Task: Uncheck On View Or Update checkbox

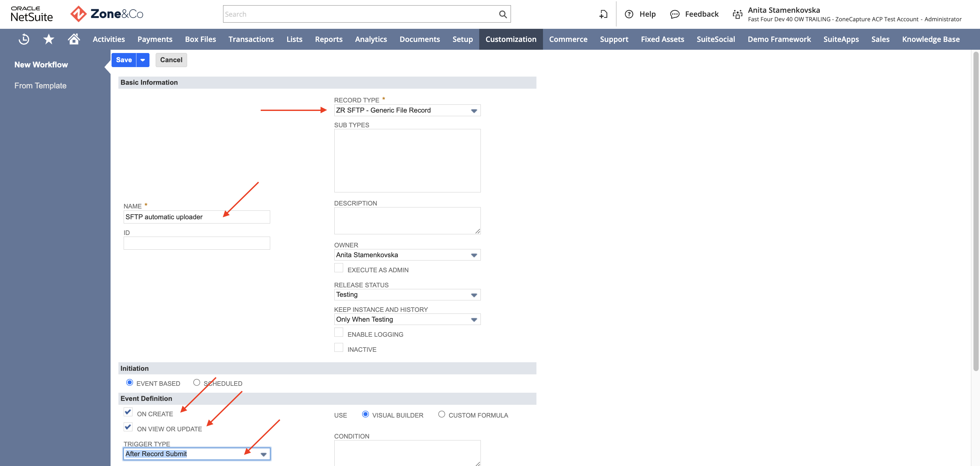Action: [x=128, y=427]
